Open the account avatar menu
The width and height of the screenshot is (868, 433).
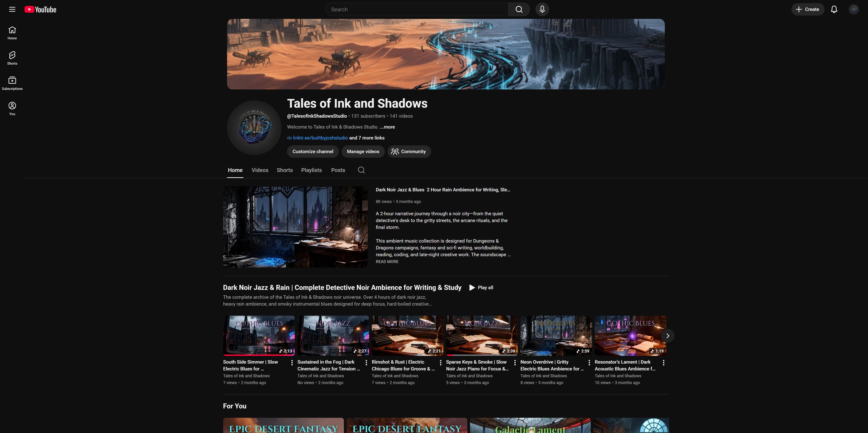(x=853, y=9)
